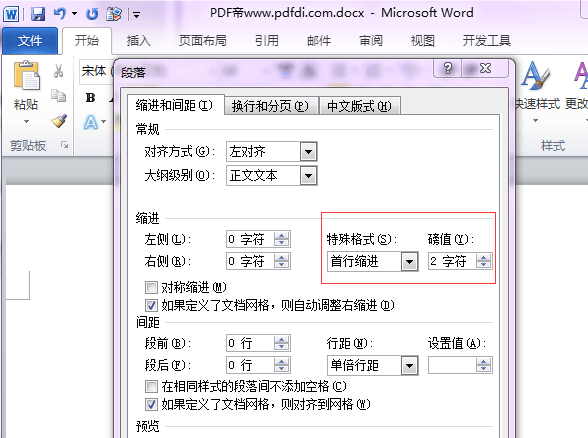The height and width of the screenshot is (438, 588).
Task: Switch to the 换行和分页 tab
Action: pyautogui.click(x=270, y=106)
